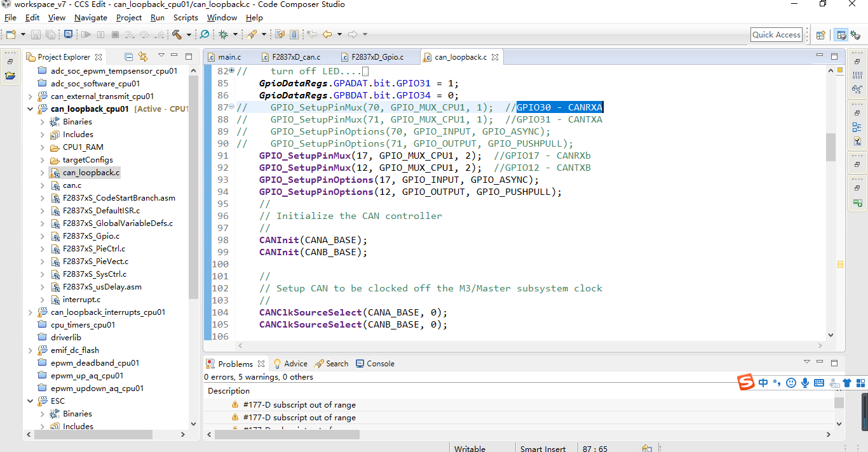Click the Build hammer icon
This screenshot has width=868, height=452.
point(177,34)
